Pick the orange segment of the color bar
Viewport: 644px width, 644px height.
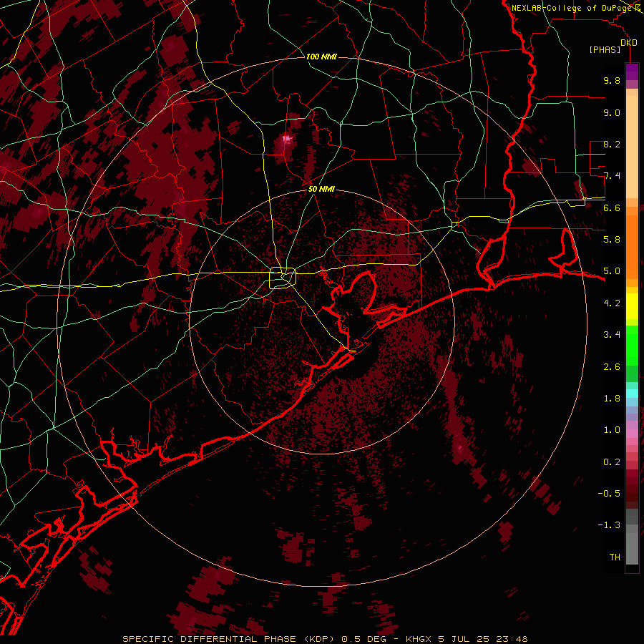pos(632,246)
